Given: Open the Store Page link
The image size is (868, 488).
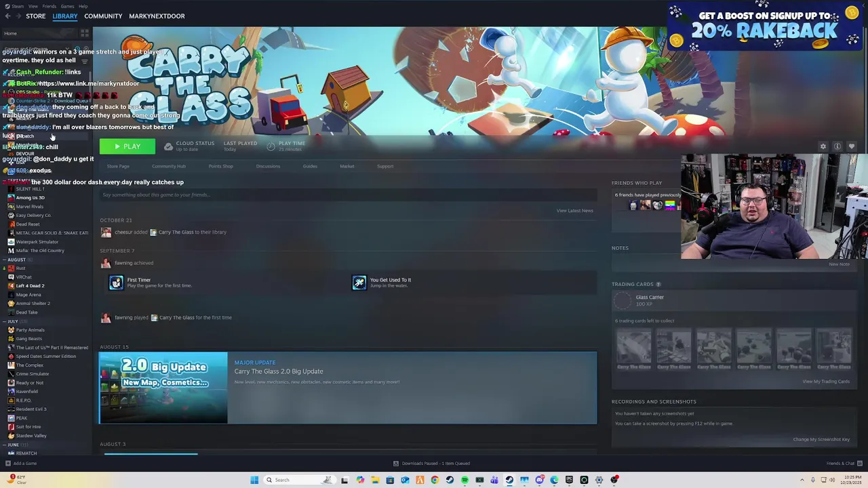Looking at the screenshot, I should click(x=118, y=166).
